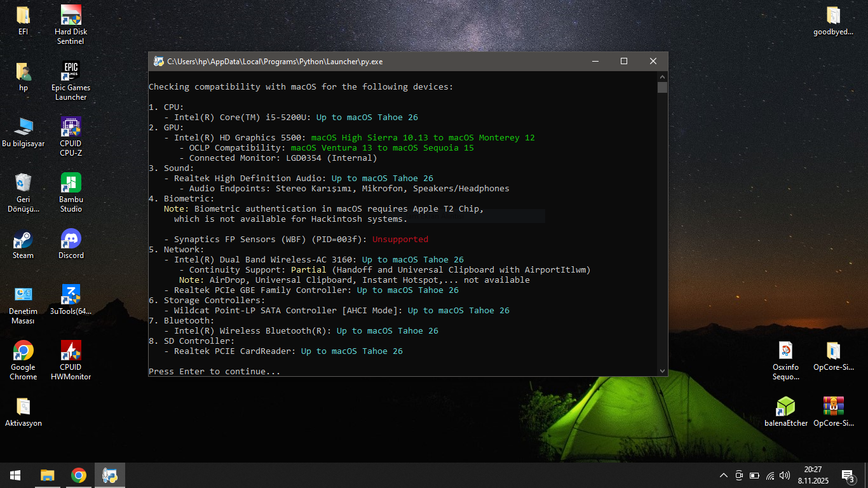868x488 pixels.
Task: Click the console scrollbar down arrow
Action: click(662, 370)
